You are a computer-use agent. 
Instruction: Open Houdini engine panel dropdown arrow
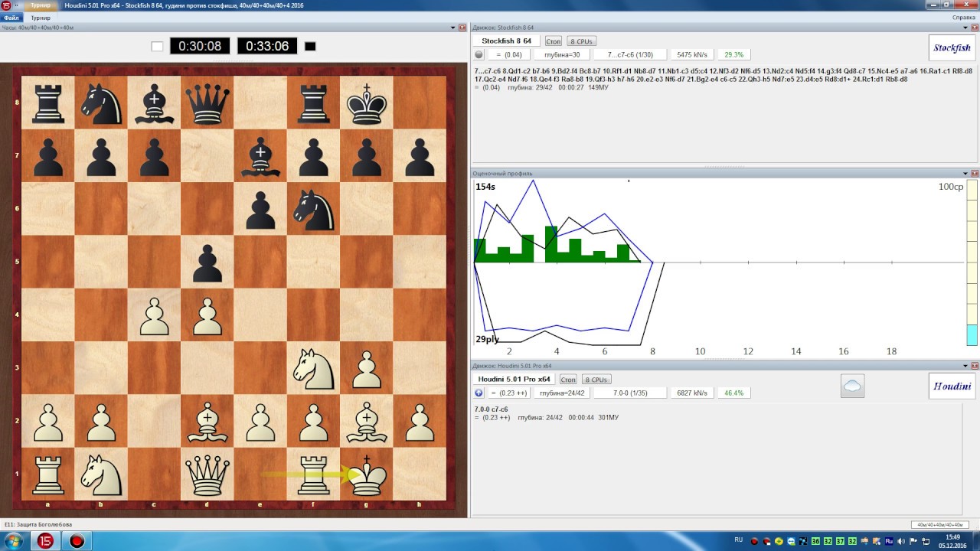pyautogui.click(x=965, y=366)
